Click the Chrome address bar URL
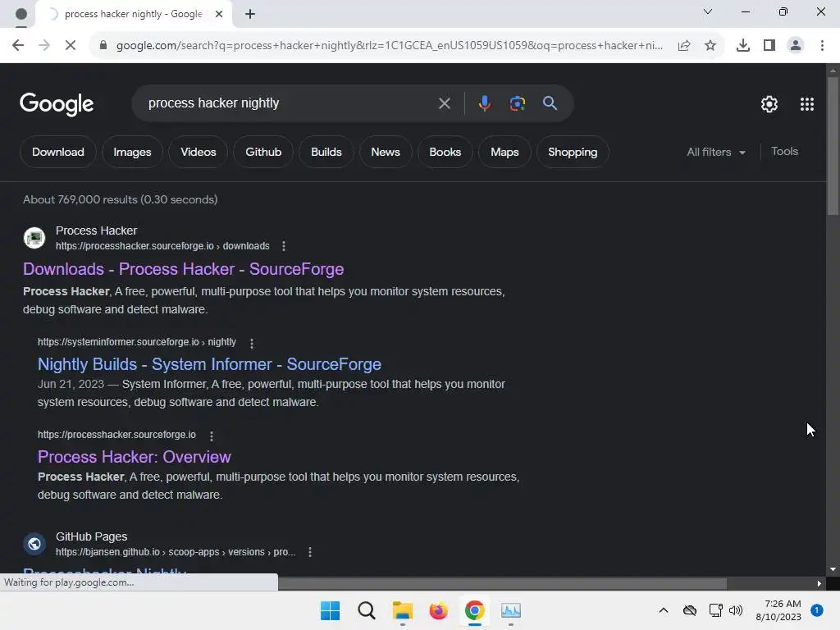The image size is (840, 630). tap(390, 46)
